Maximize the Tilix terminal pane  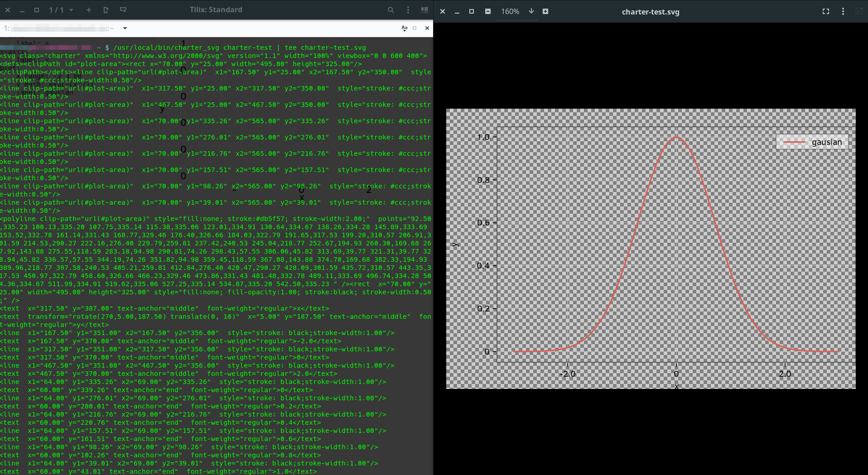coord(415,28)
